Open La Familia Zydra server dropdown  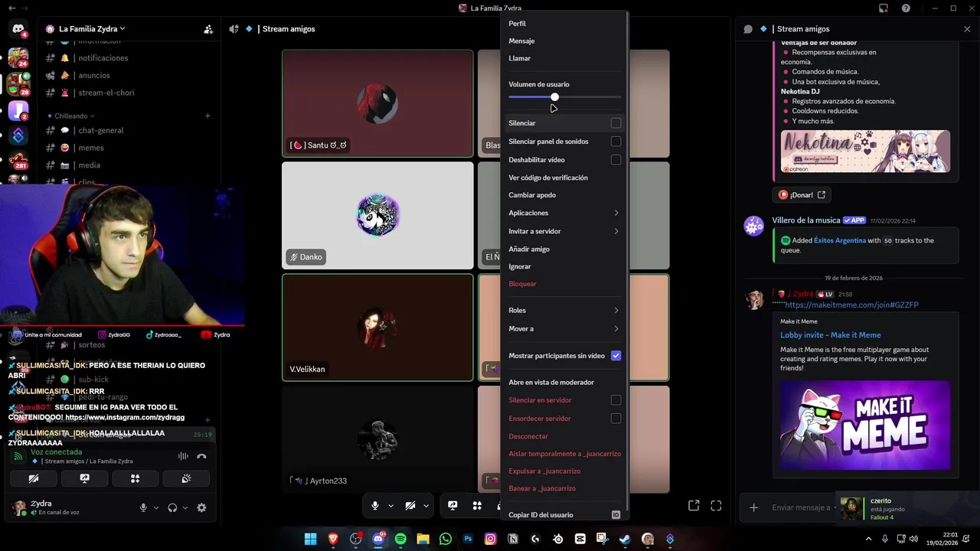point(91,29)
